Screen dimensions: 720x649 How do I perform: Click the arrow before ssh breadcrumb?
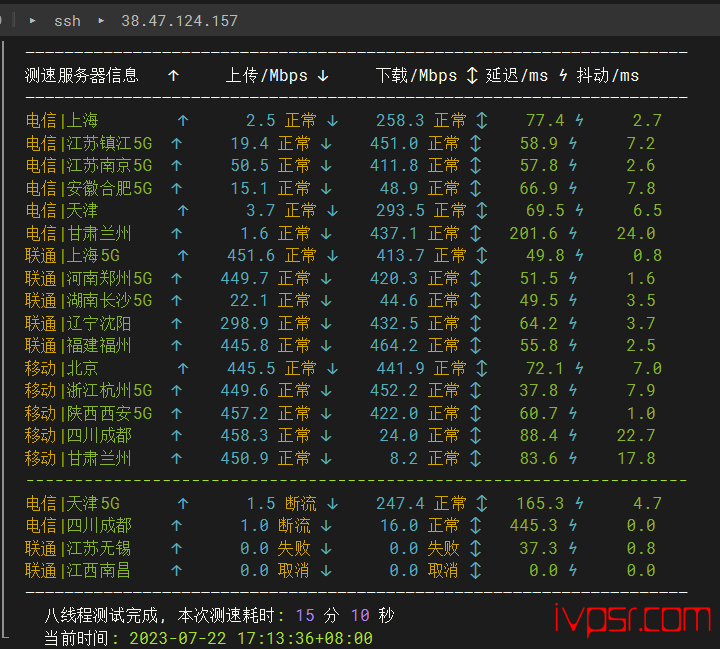coord(32,21)
